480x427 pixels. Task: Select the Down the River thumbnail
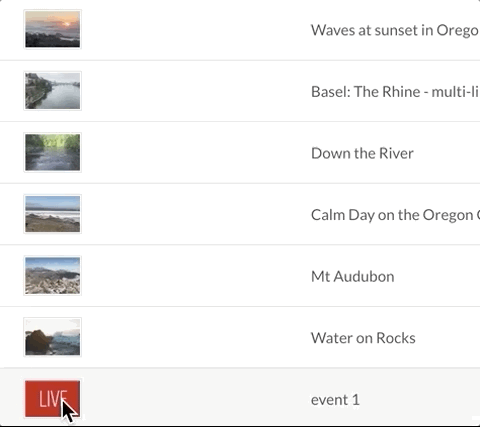point(53,152)
